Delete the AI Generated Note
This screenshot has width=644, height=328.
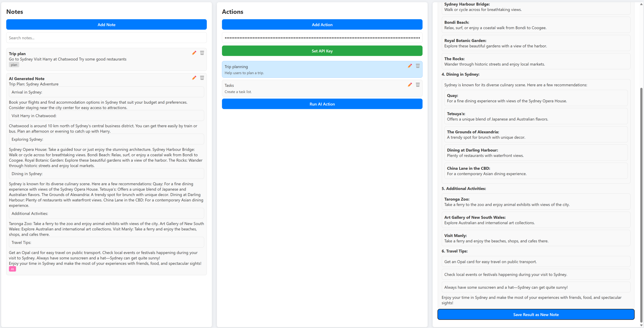coord(202,78)
